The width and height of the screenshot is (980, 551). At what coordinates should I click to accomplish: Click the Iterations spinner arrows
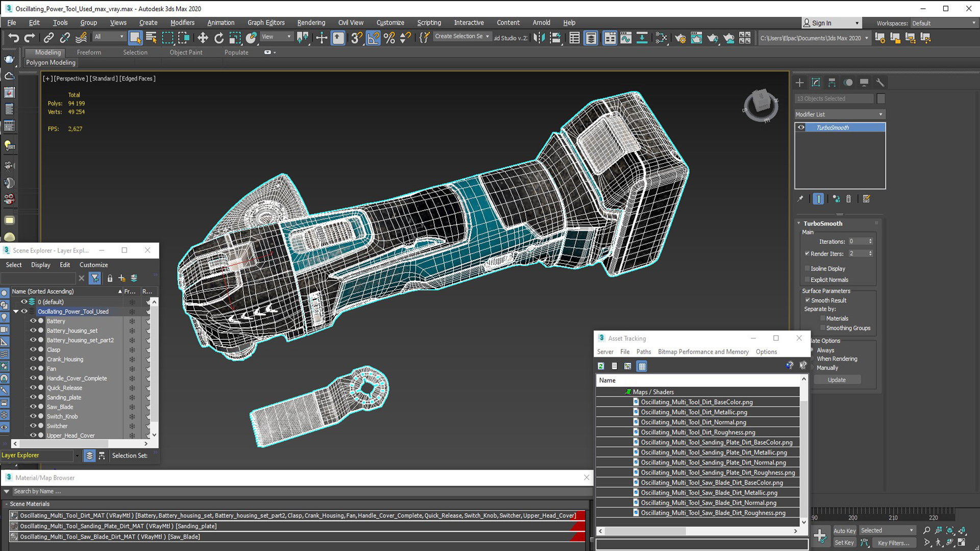[870, 241]
